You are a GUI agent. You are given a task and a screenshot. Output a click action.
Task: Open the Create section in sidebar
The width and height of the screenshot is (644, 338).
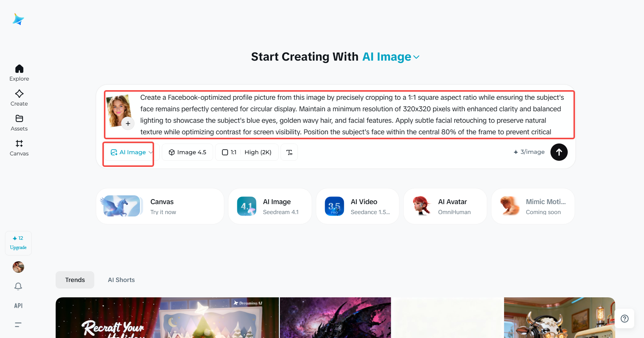[x=19, y=98]
